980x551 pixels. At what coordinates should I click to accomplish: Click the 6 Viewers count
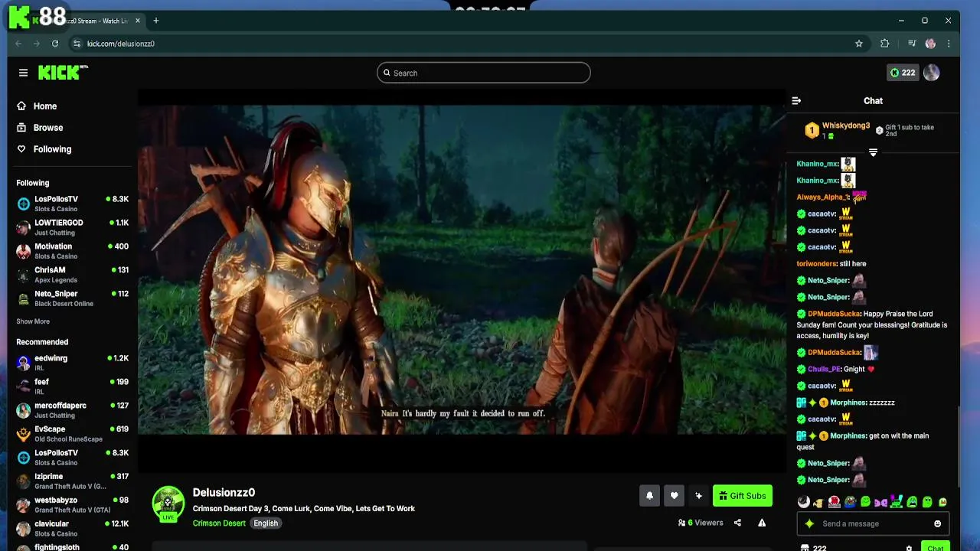tap(701, 523)
